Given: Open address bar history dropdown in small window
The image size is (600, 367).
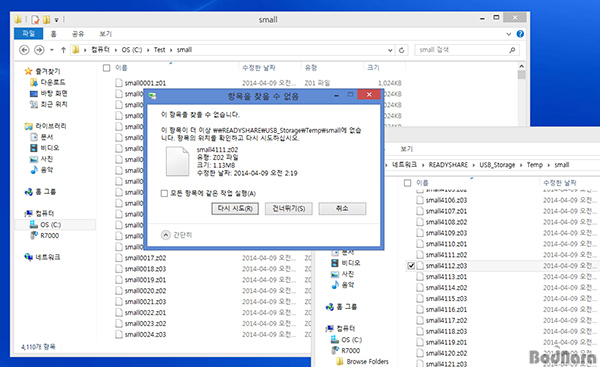Looking at the screenshot, I should tap(390, 50).
